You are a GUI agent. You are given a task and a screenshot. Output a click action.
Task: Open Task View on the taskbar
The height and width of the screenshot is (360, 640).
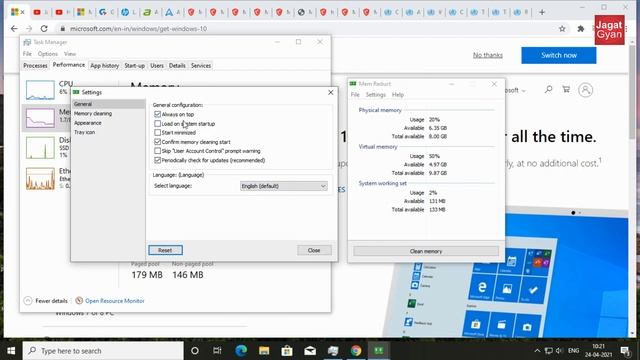tap(217, 351)
